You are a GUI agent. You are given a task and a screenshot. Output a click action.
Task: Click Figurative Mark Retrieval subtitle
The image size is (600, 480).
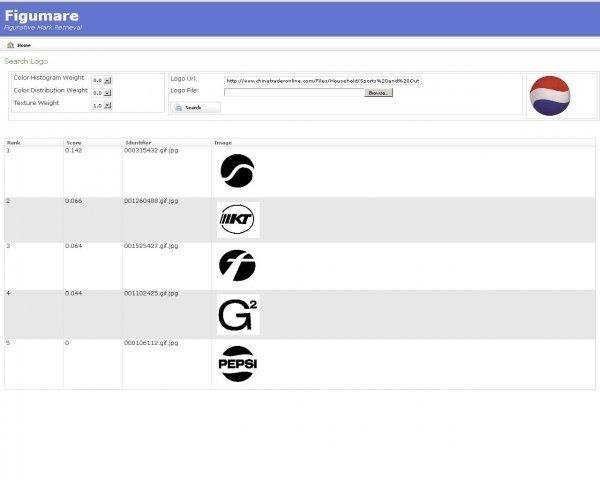(43, 28)
